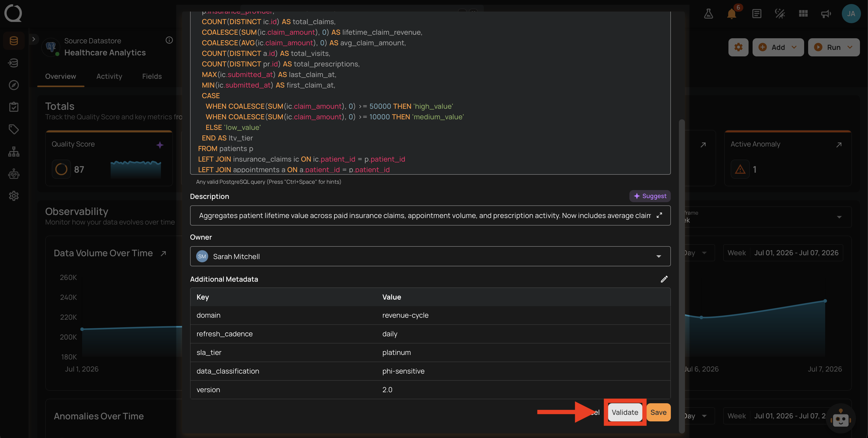Image resolution: width=868 pixels, height=438 pixels.
Task: Open the Tags icon in sidebar
Action: pos(14,129)
